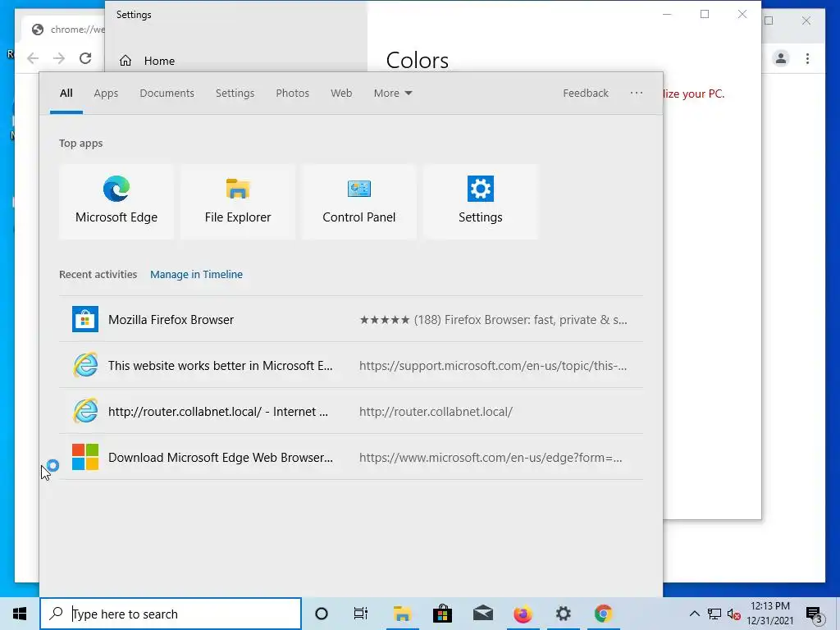Open Chrome profile avatar
Viewport: 840px width, 630px height.
(781, 58)
